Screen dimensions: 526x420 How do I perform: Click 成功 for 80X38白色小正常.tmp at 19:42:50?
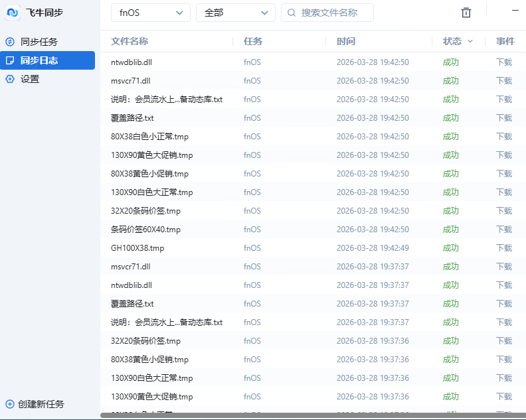(x=450, y=137)
